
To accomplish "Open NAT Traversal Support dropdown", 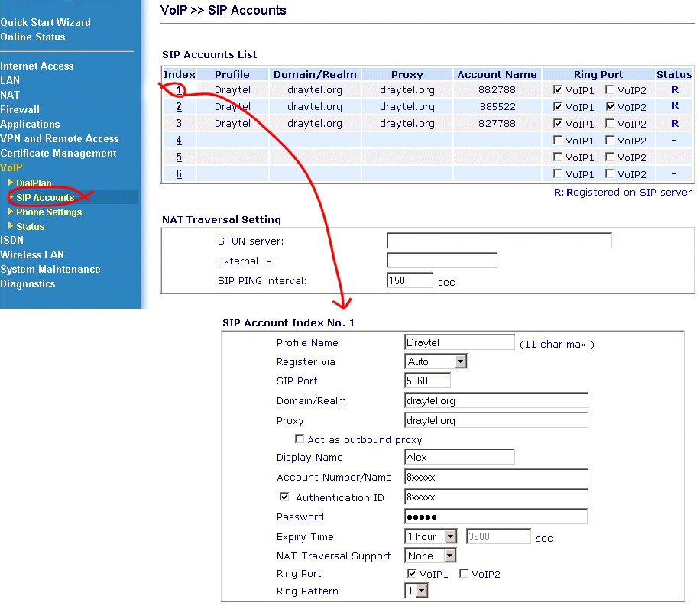I will [430, 556].
